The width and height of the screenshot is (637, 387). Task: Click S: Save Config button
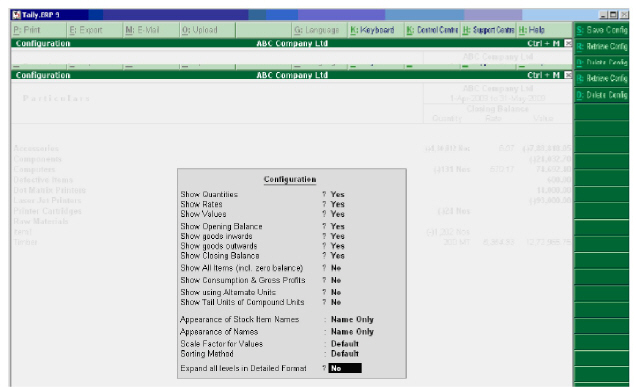[x=601, y=30]
